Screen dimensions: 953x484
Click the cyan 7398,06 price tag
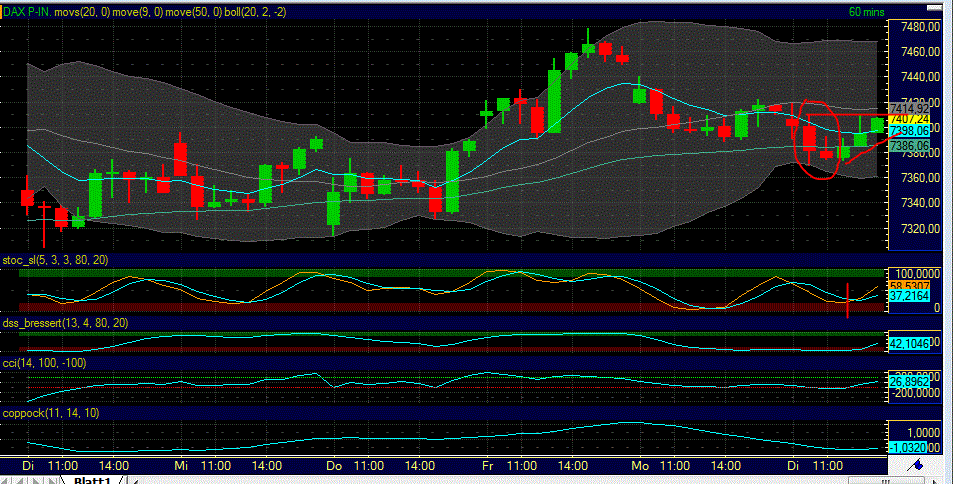pyautogui.click(x=909, y=131)
